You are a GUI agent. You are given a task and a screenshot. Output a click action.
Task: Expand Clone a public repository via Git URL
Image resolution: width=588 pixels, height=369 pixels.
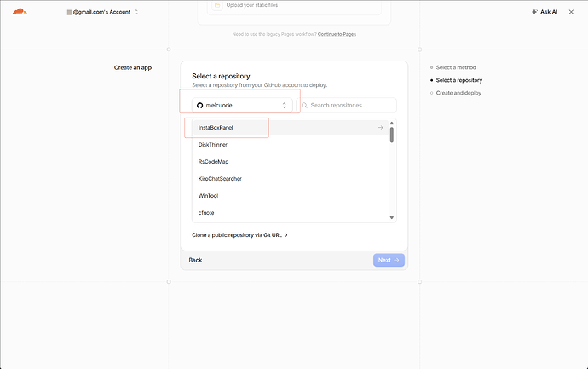click(240, 235)
